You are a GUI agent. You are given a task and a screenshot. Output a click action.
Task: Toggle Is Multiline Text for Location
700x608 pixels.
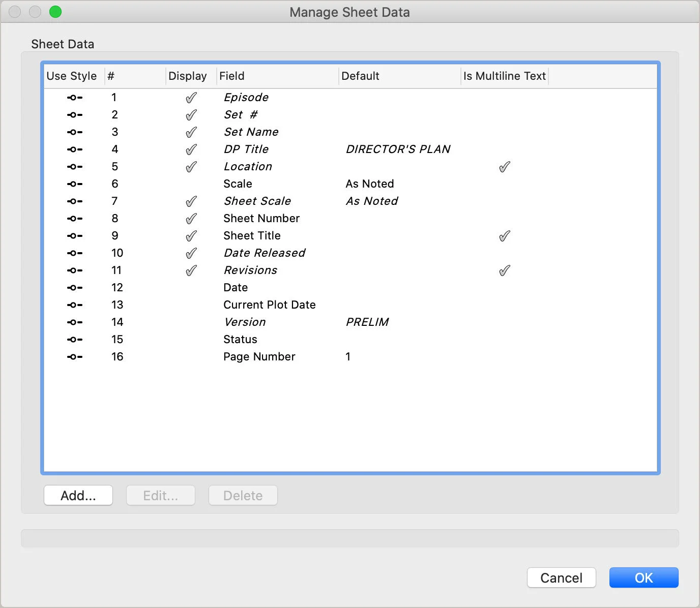pyautogui.click(x=504, y=166)
